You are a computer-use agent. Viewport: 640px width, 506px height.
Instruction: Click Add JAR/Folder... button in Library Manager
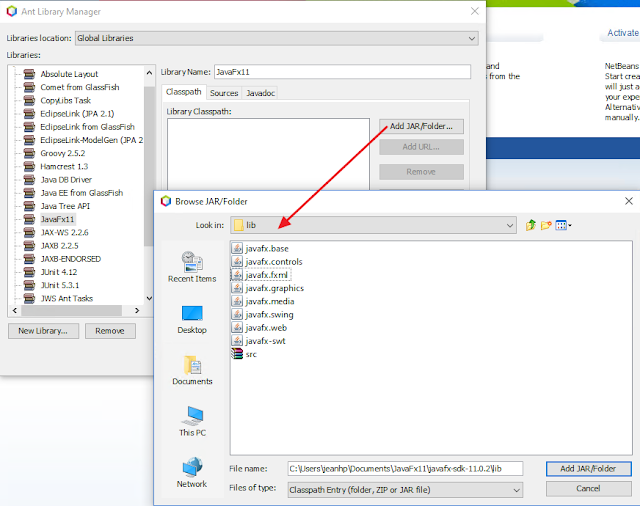421,126
